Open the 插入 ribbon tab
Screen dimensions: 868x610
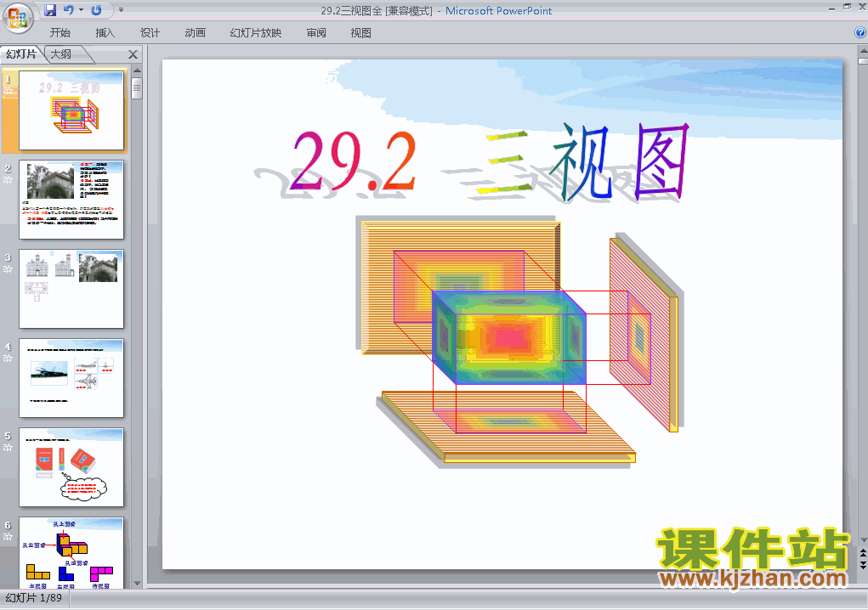click(105, 33)
